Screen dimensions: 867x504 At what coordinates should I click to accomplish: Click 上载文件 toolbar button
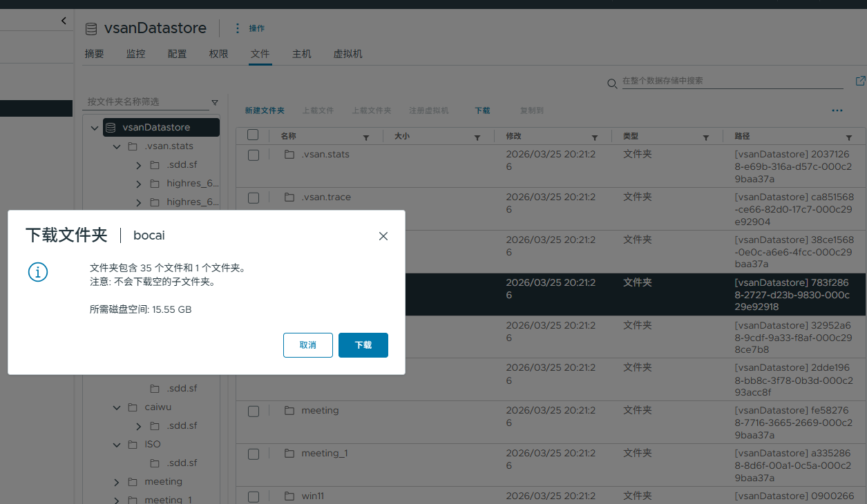(318, 110)
